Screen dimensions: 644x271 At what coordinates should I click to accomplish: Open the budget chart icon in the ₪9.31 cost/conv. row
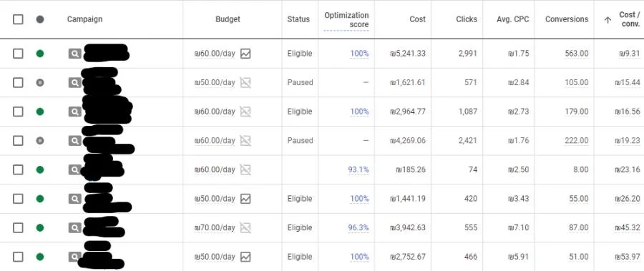coord(245,54)
